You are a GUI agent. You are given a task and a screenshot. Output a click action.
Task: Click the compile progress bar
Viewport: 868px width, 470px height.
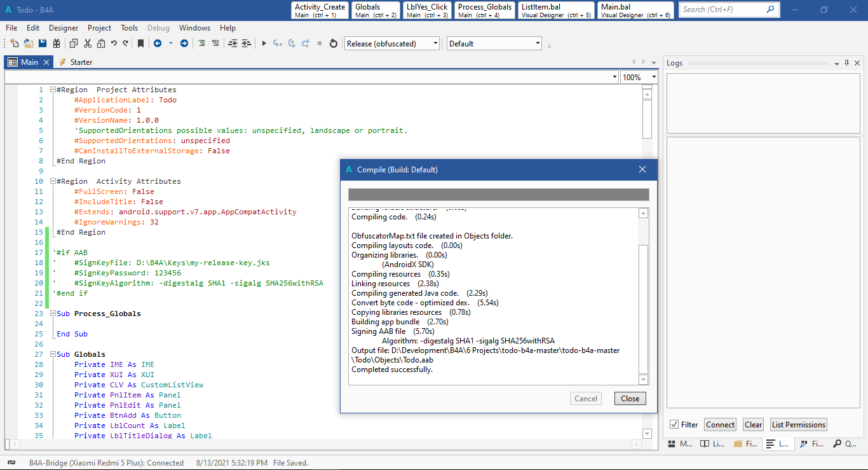[498, 195]
